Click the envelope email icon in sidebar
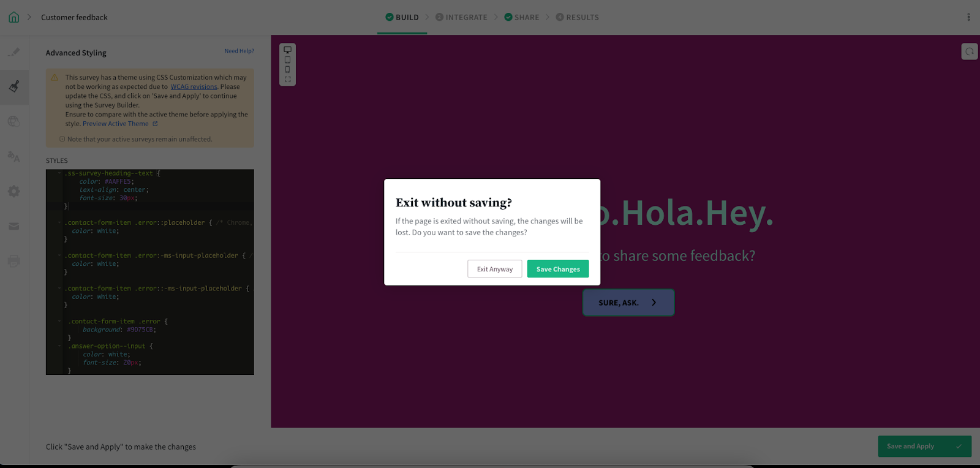980x468 pixels. 14,227
